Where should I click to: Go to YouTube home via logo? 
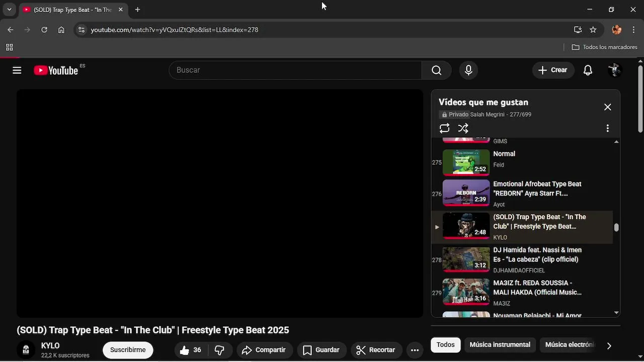click(56, 70)
